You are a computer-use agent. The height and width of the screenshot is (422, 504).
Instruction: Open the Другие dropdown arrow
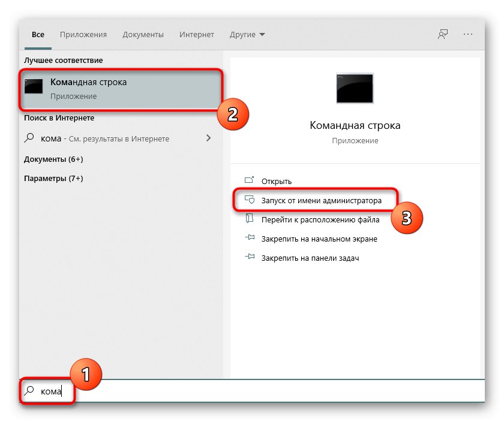[263, 34]
